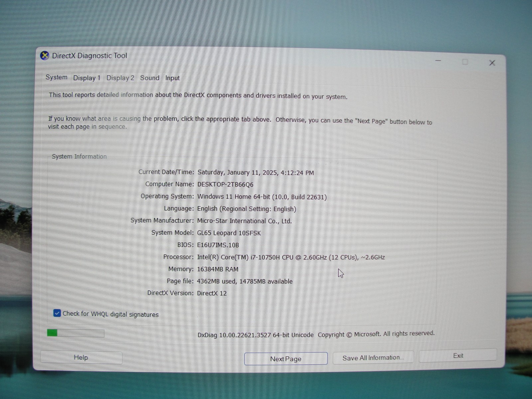The image size is (532, 399).
Task: Click the page file 4362MB used value
Action: tap(245, 281)
